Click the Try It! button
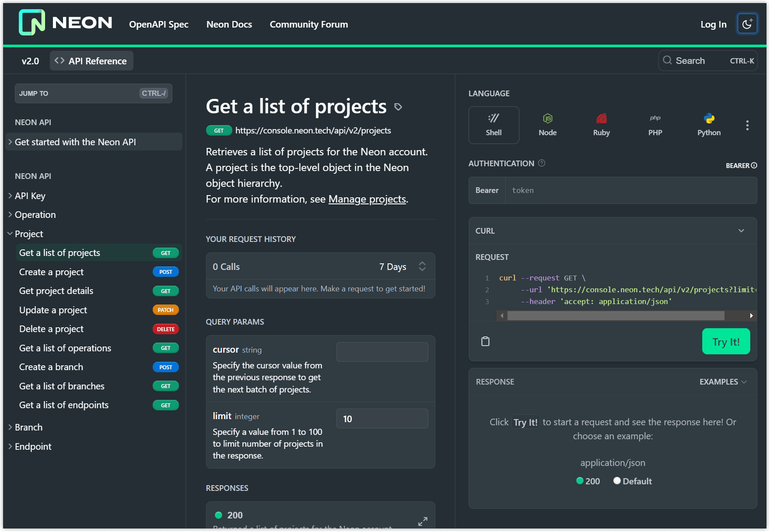The height and width of the screenshot is (532, 770). 726,342
